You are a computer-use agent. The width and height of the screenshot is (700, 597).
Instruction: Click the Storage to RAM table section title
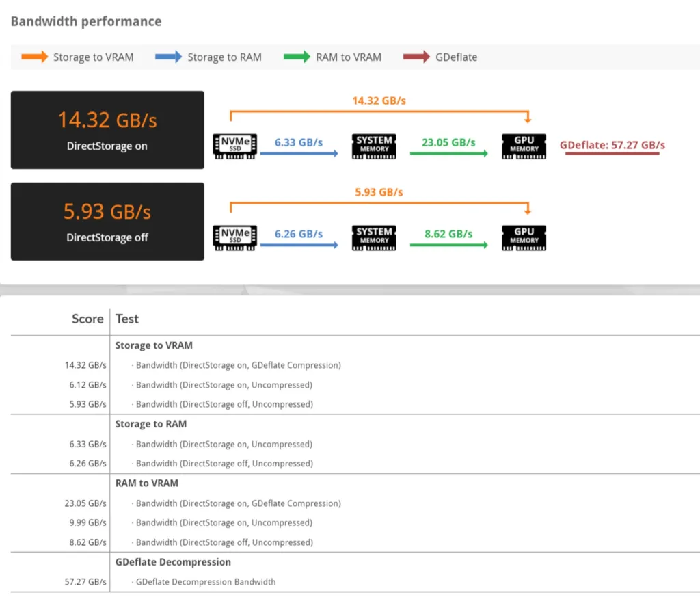click(x=151, y=424)
